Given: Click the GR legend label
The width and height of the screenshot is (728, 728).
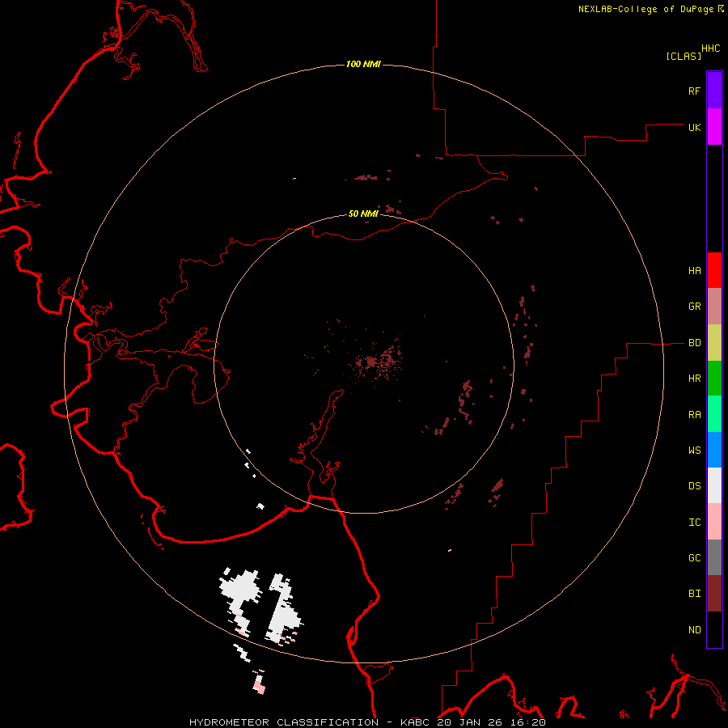Looking at the screenshot, I should (x=694, y=307).
